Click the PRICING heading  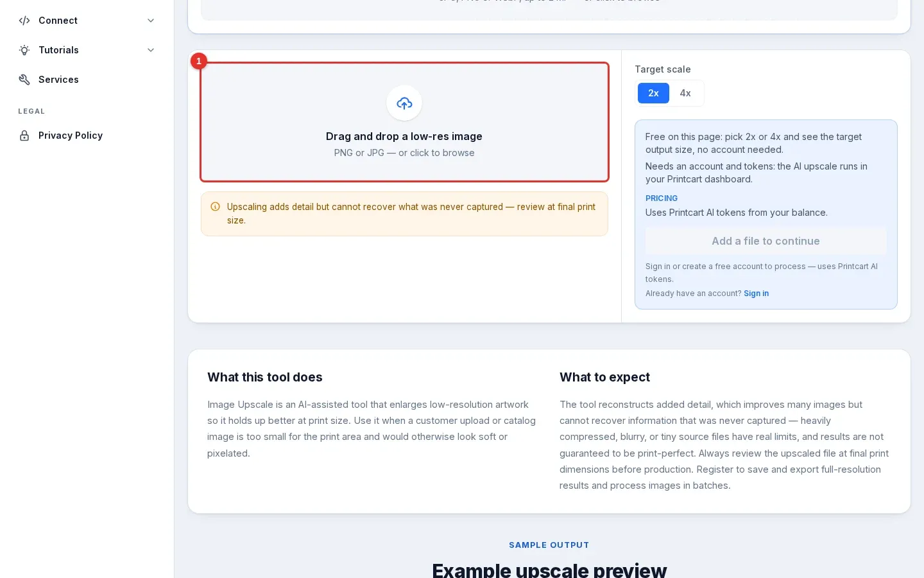662,198
